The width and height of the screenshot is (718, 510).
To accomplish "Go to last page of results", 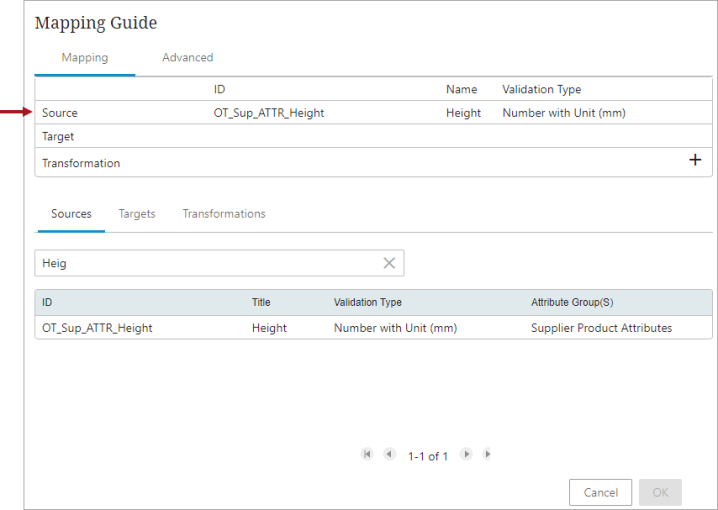I will click(487, 454).
